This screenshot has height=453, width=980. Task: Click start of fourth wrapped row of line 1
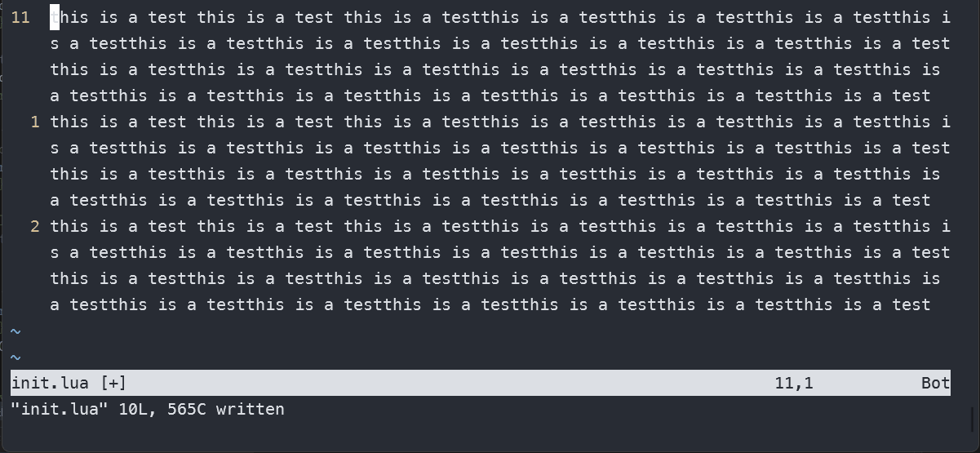[55, 201]
